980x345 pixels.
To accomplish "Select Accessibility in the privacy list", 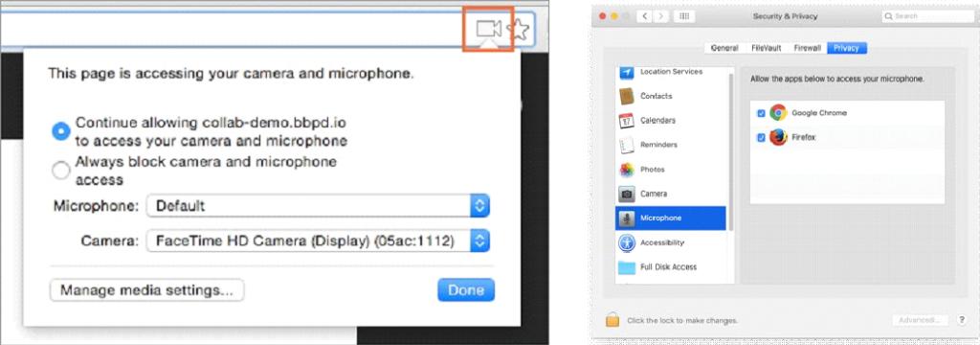I will 671,242.
